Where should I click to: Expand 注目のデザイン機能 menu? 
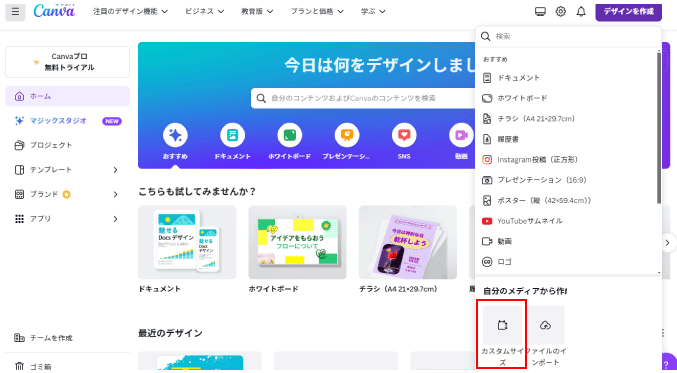coord(130,12)
